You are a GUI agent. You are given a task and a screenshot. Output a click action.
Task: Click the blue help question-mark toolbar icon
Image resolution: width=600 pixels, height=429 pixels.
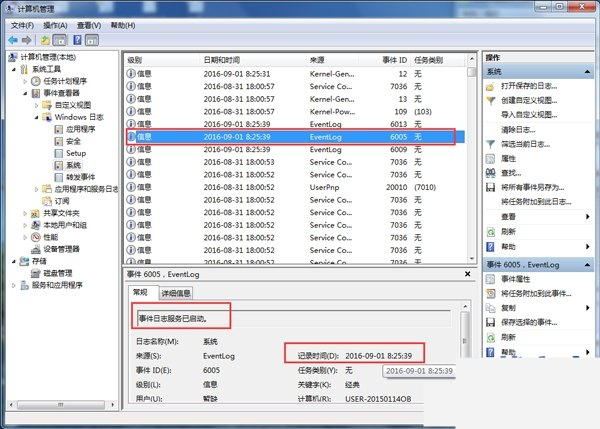click(77, 40)
